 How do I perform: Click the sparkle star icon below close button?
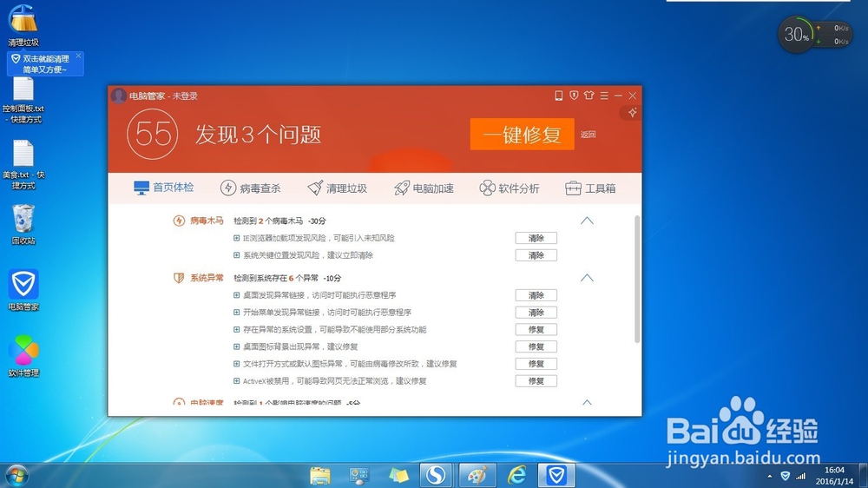point(632,113)
